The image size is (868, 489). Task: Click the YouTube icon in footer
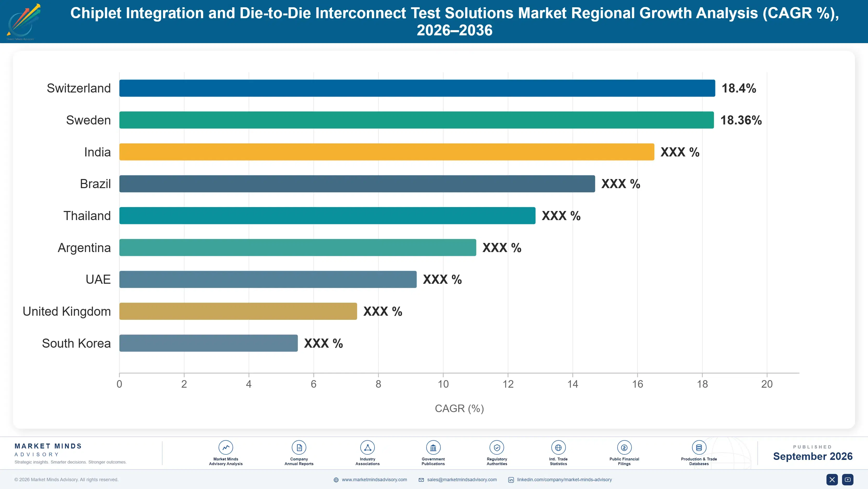coord(847,480)
